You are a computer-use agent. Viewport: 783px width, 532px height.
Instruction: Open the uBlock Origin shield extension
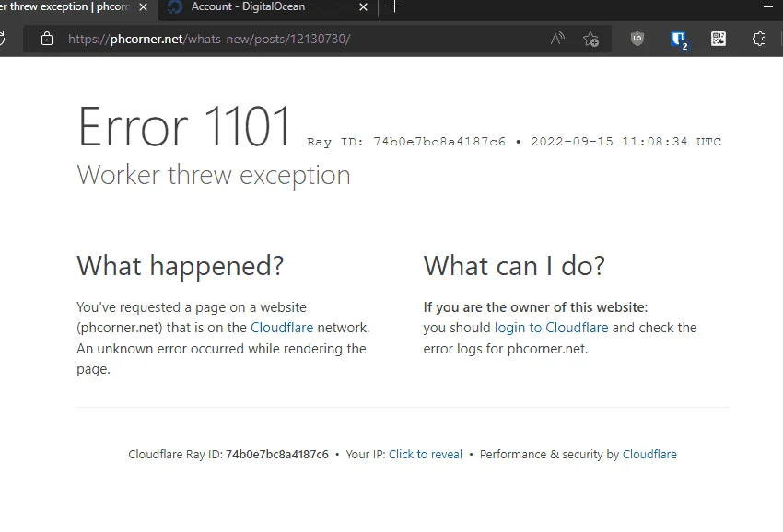click(x=637, y=39)
